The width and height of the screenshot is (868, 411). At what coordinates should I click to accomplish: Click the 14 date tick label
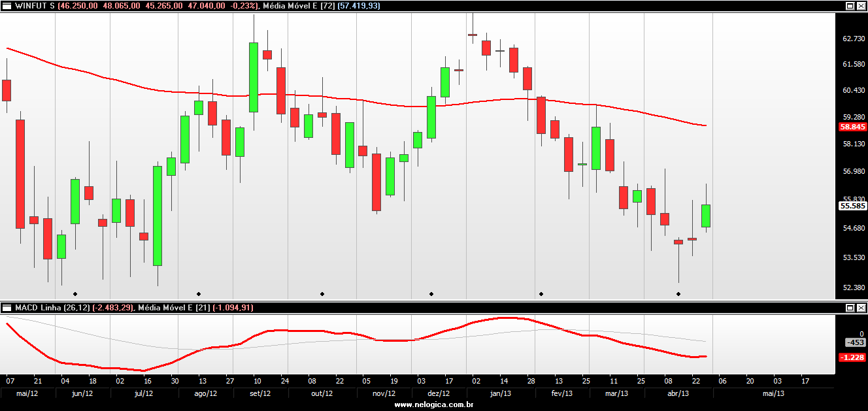coord(503,380)
